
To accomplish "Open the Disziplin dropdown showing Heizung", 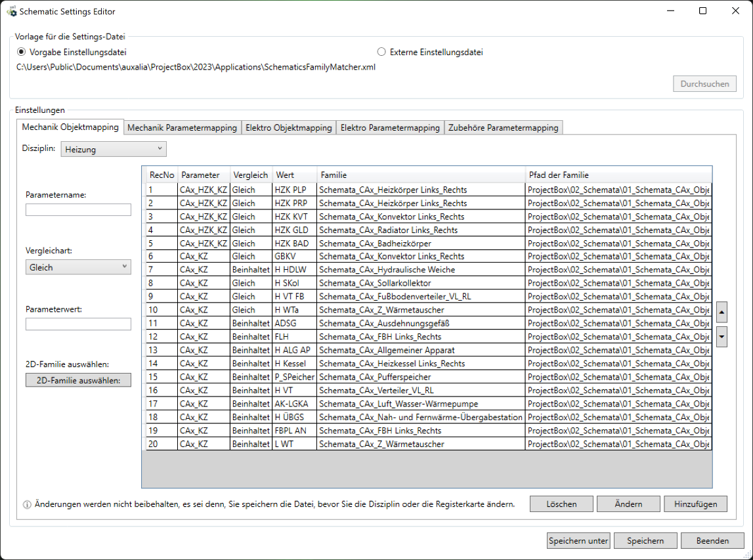I will pyautogui.click(x=114, y=150).
